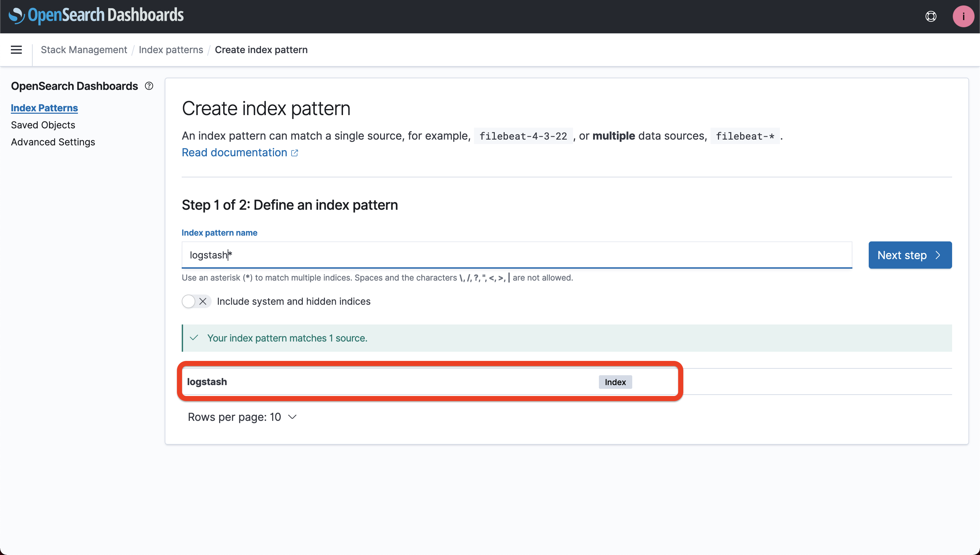Image resolution: width=980 pixels, height=555 pixels.
Task: Go to Stack Management breadcrumb
Action: [x=84, y=50]
